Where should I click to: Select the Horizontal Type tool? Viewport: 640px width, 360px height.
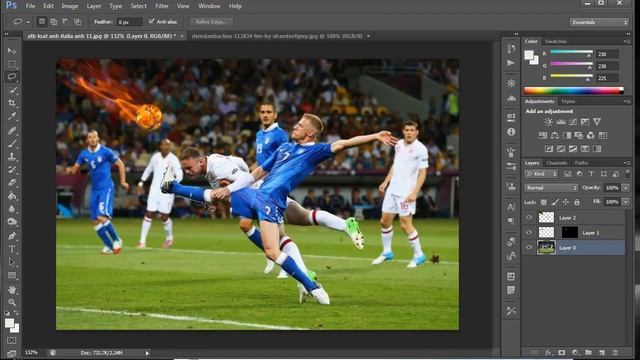pos(12,249)
